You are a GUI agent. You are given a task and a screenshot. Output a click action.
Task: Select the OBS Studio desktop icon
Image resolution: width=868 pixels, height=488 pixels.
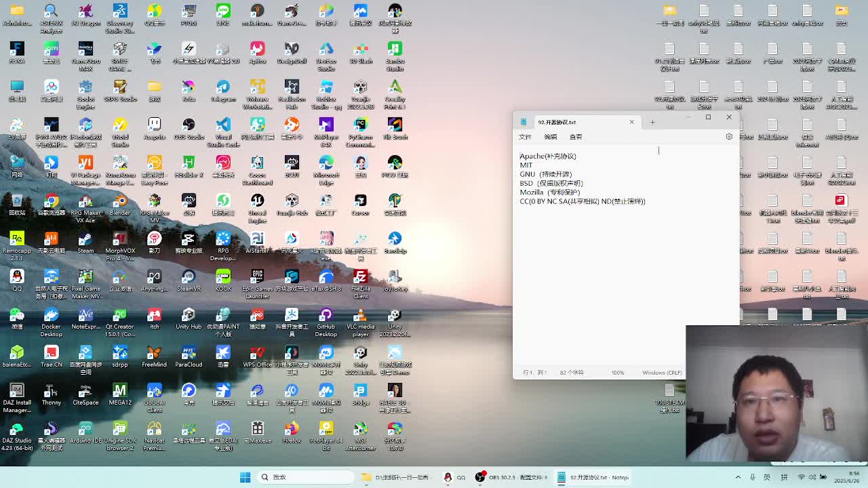[x=189, y=127]
